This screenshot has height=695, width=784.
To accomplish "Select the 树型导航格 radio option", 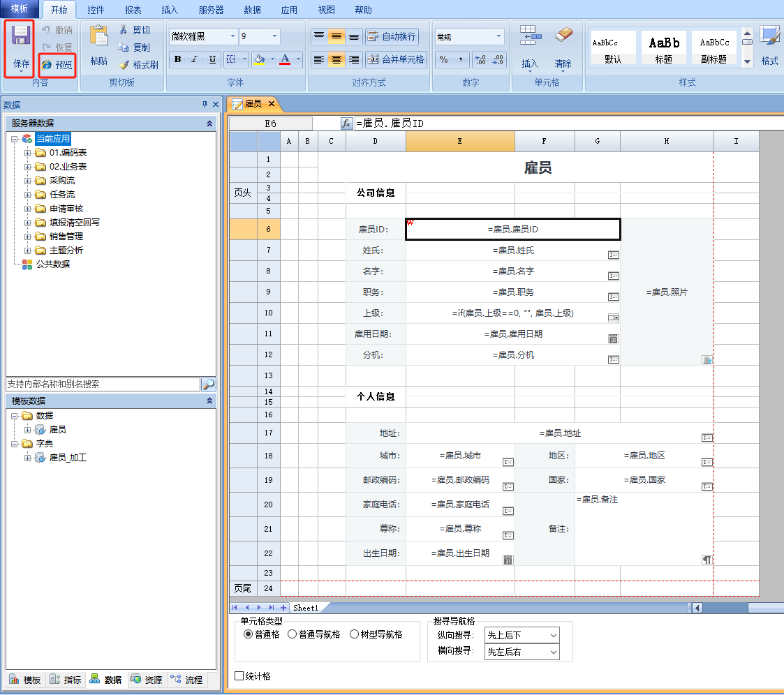I will point(354,634).
